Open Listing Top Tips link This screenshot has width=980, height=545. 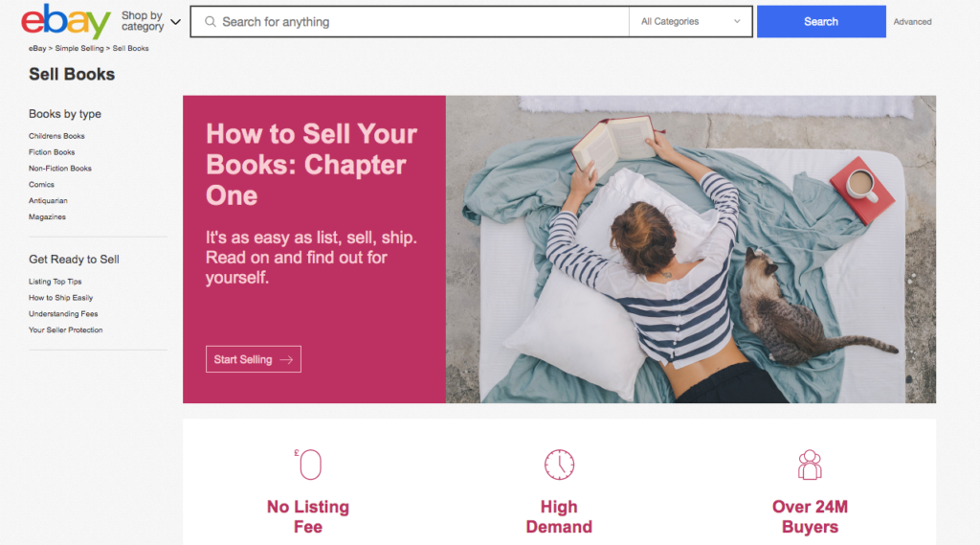(x=55, y=282)
